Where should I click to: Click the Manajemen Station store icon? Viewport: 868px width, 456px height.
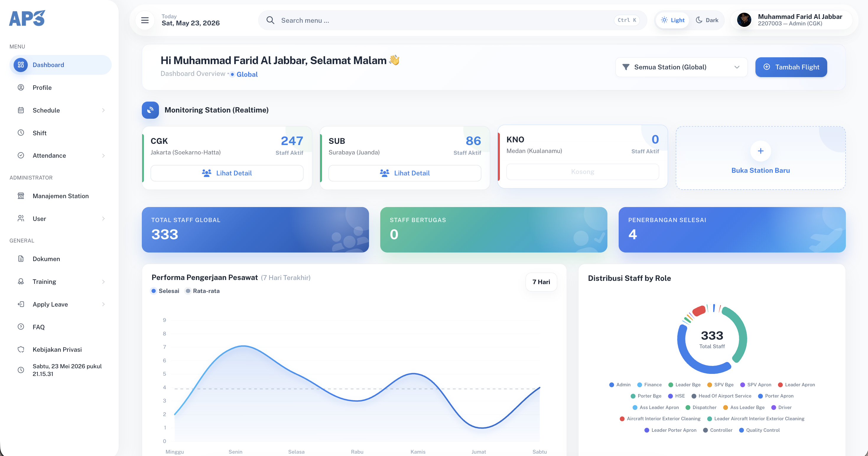[21, 196]
